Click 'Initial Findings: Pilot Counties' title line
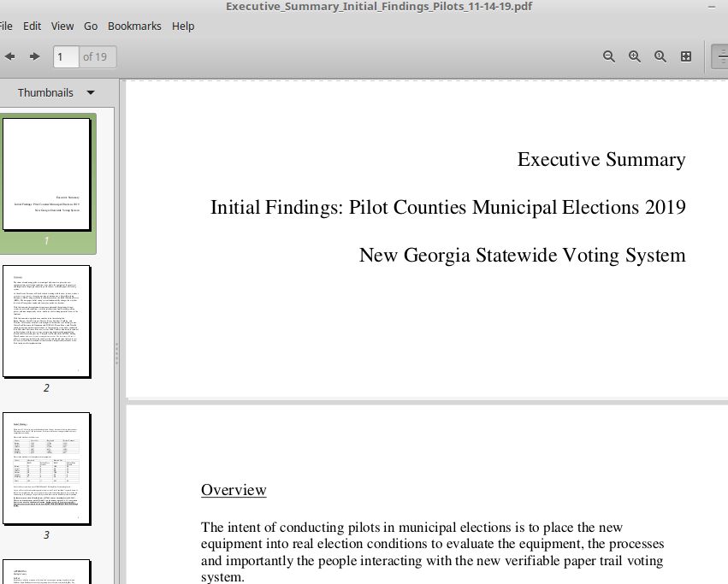The image size is (728, 584). tap(448, 207)
